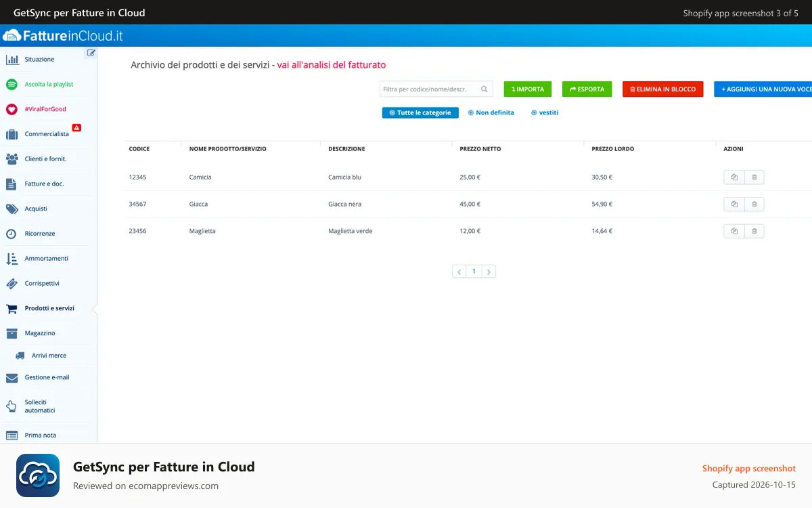
Task: Go to the previous page arrow
Action: [459, 272]
